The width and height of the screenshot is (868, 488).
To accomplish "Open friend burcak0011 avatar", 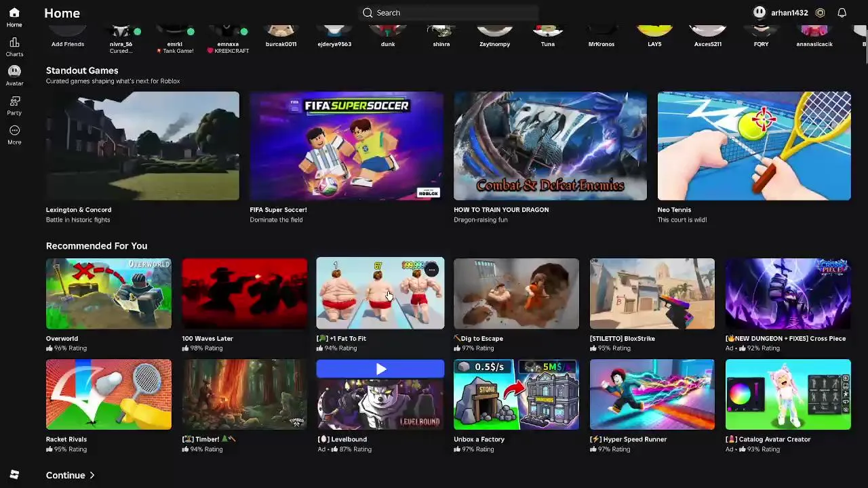I will [281, 32].
